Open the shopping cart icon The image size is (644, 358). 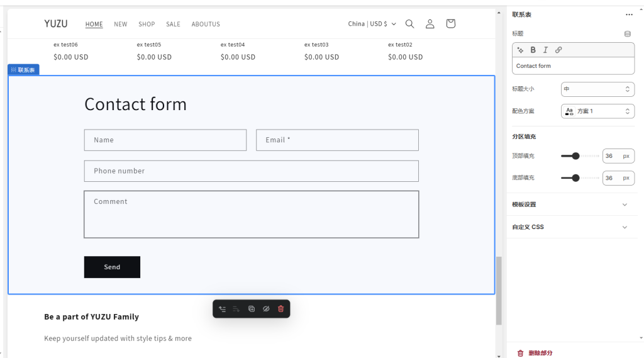(x=450, y=24)
